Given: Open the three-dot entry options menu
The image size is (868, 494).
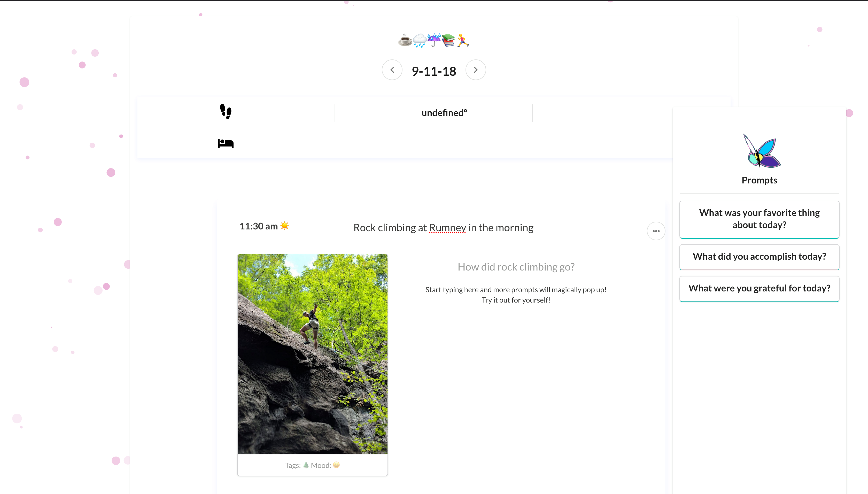Looking at the screenshot, I should 656,231.
